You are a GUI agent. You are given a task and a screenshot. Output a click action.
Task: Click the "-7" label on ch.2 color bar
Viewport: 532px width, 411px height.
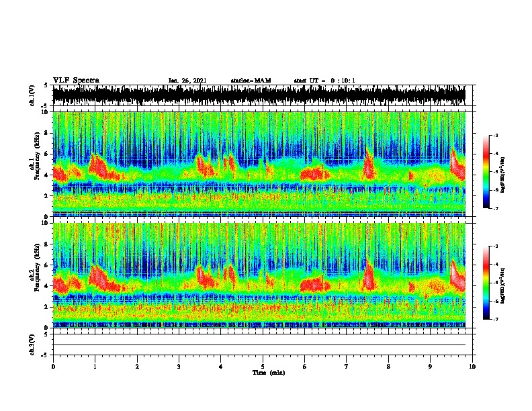[x=496, y=319]
